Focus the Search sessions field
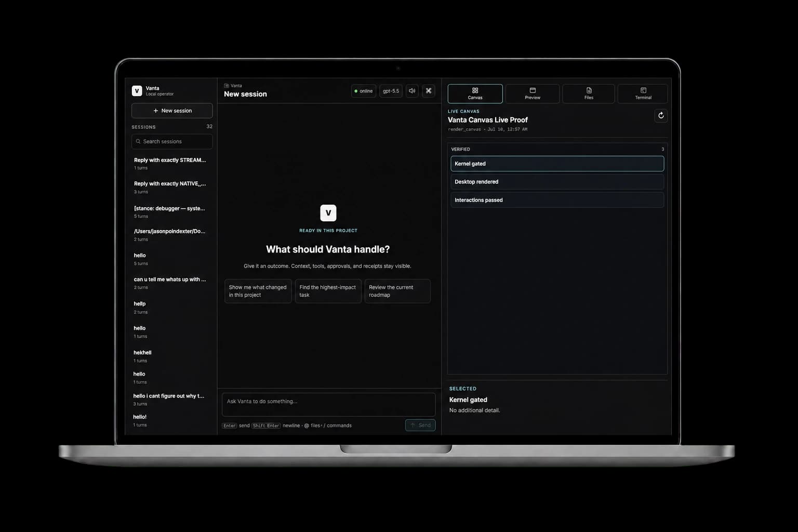Image resolution: width=798 pixels, height=532 pixels. (x=172, y=141)
